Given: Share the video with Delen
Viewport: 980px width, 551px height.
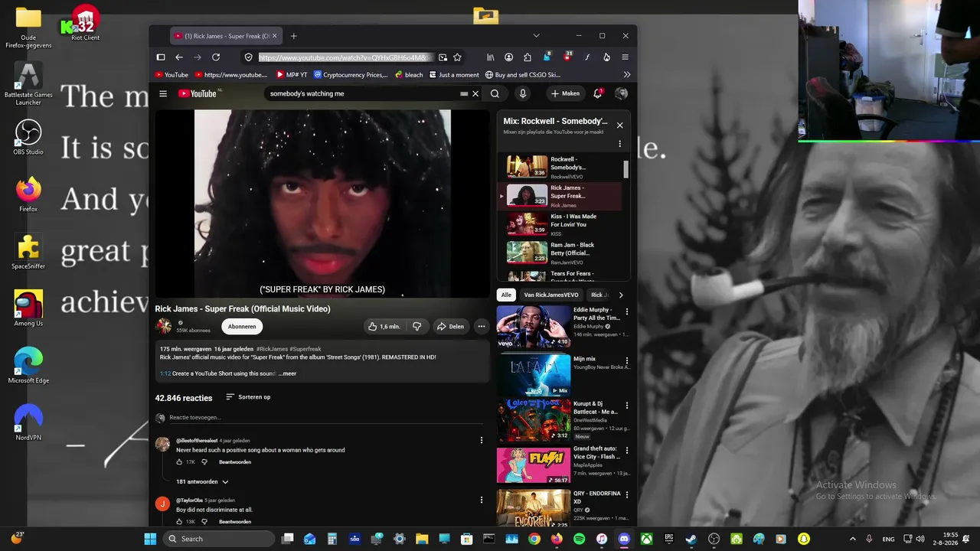Looking at the screenshot, I should (x=450, y=326).
